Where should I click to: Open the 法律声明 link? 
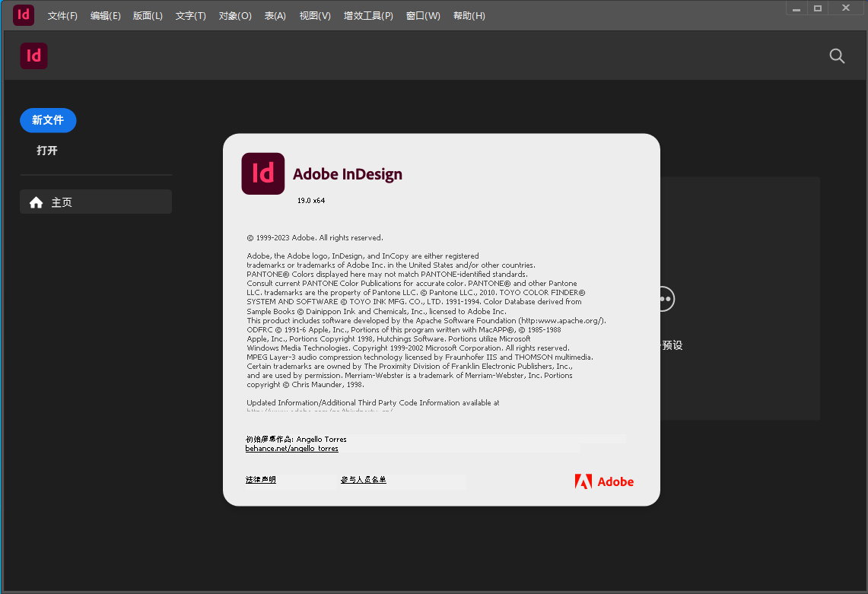[x=261, y=479]
